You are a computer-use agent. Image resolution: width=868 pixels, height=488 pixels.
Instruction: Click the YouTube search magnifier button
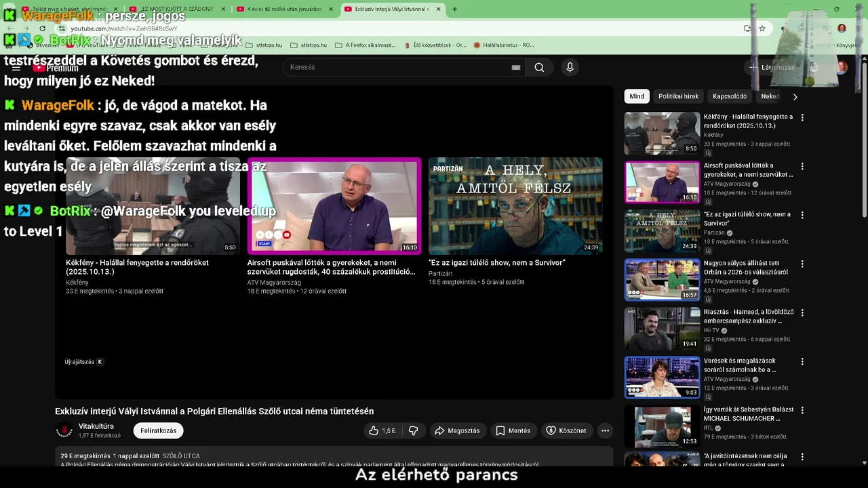(x=539, y=67)
